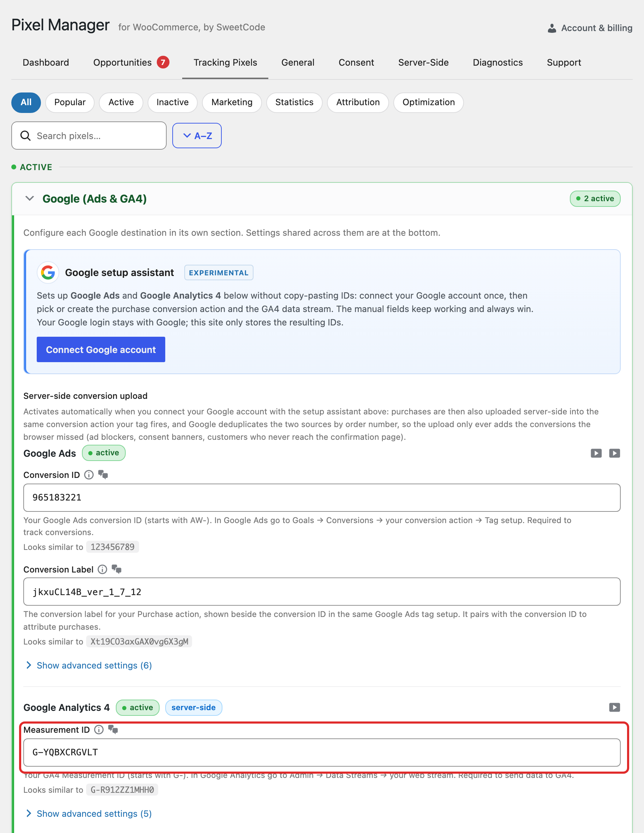Viewport: 644px width, 833px height.
Task: Play the first Google Ads video icon
Action: point(596,453)
